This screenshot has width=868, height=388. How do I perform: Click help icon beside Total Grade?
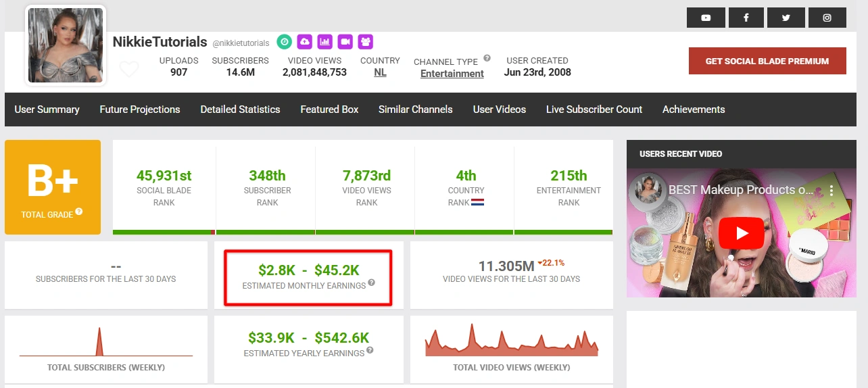tap(79, 212)
